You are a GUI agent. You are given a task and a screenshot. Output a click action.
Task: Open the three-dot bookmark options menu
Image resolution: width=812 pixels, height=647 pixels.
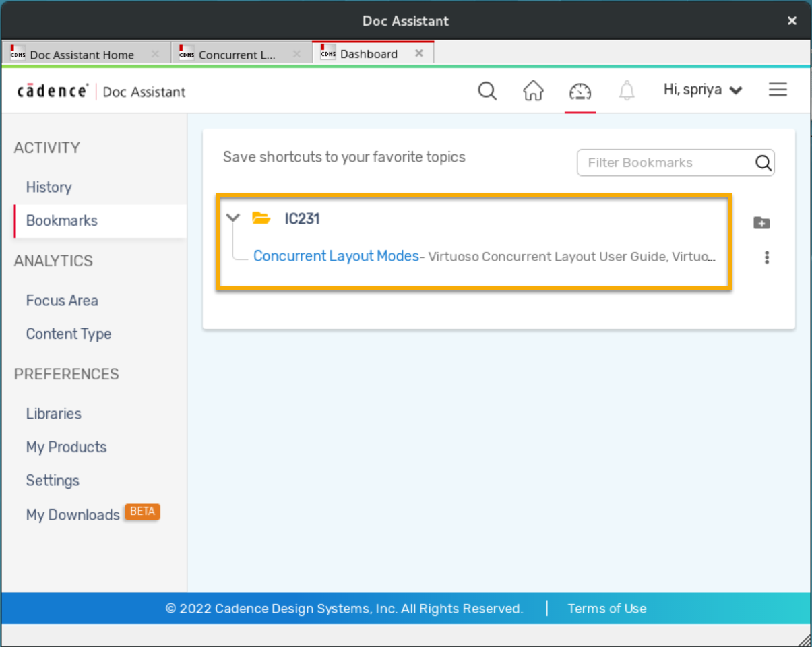(767, 257)
